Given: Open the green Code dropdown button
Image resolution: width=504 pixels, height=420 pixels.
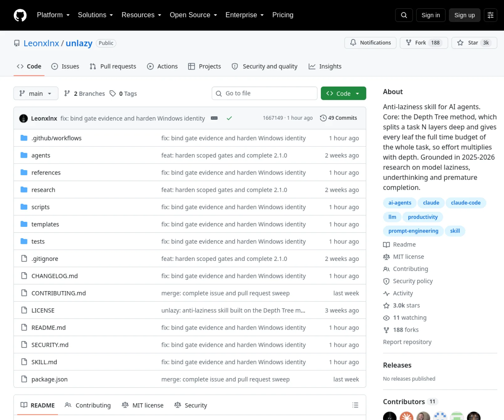Looking at the screenshot, I should click(343, 93).
